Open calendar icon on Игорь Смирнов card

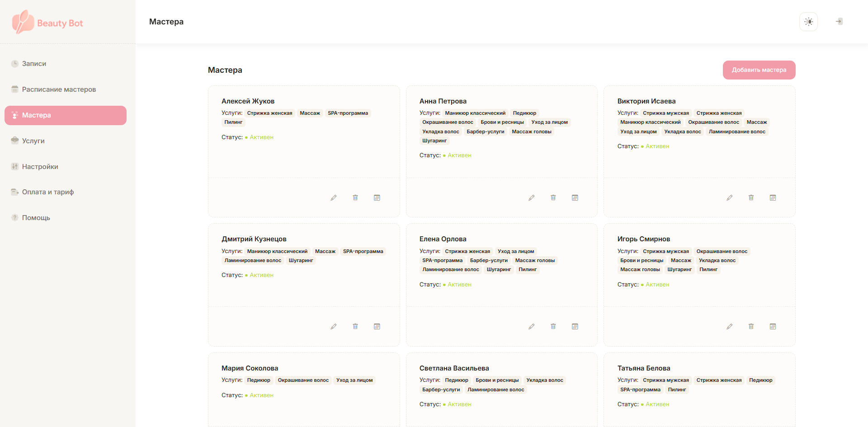[773, 327]
